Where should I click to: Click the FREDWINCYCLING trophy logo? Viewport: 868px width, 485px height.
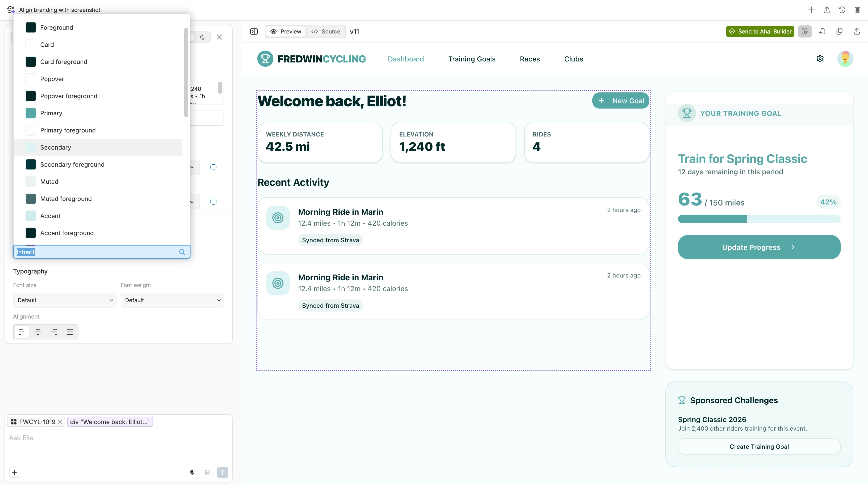(265, 59)
